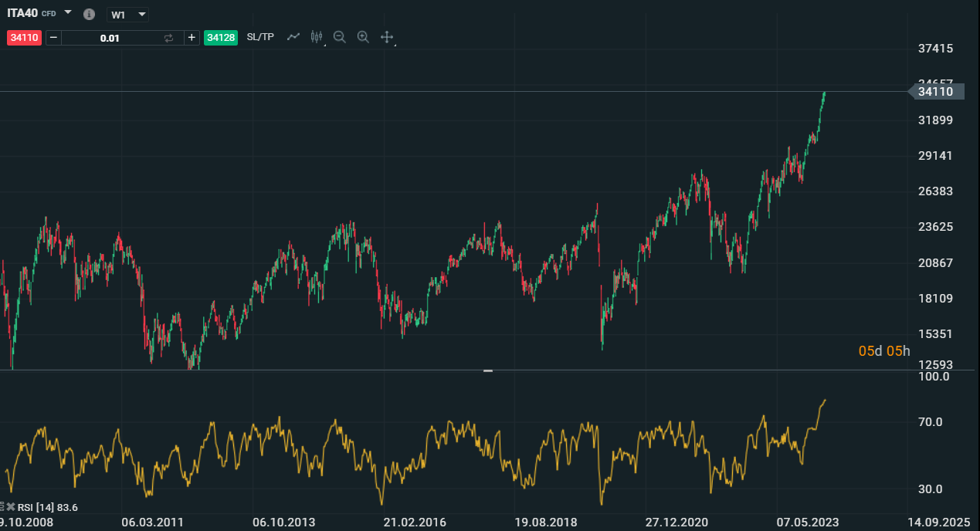Click the RSI panel resize handle
Screen dimensions: 980x531
(488, 370)
